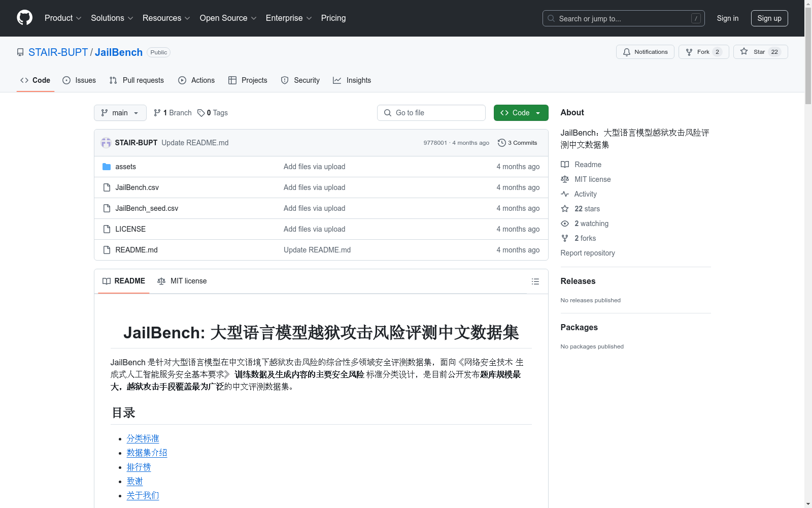This screenshot has height=508, width=812.
Task: Switch to the Code tab
Action: tap(35, 80)
